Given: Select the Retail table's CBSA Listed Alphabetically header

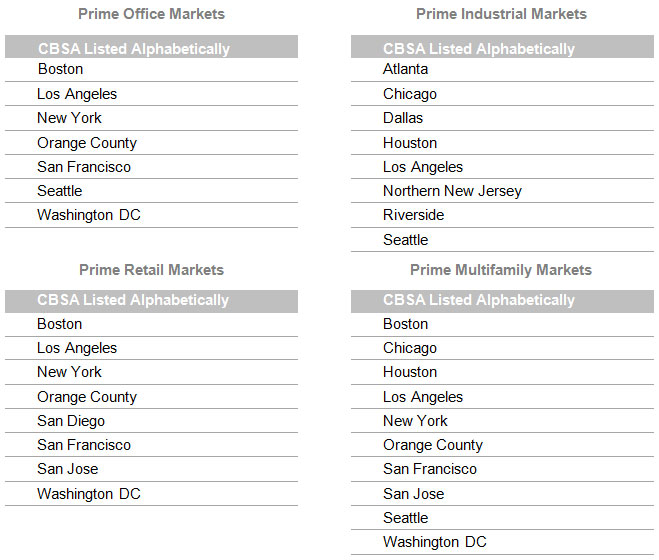Looking at the screenshot, I should tap(133, 300).
